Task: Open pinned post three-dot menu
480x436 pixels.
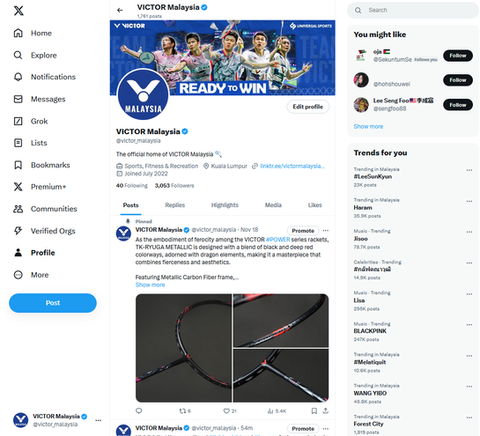Action: tap(326, 230)
